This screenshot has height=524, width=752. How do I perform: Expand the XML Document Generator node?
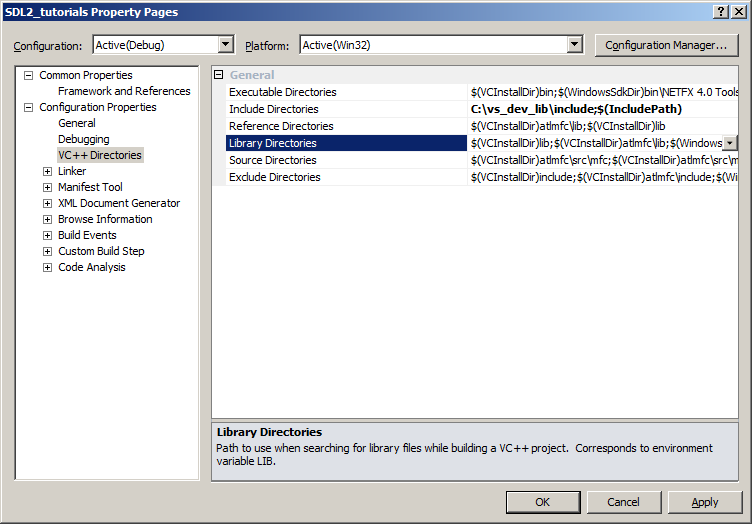(x=47, y=203)
